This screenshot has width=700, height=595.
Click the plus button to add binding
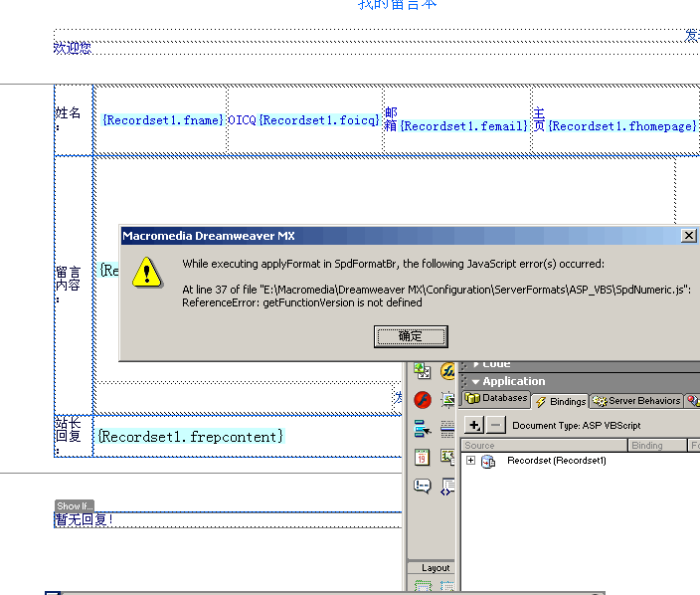474,425
